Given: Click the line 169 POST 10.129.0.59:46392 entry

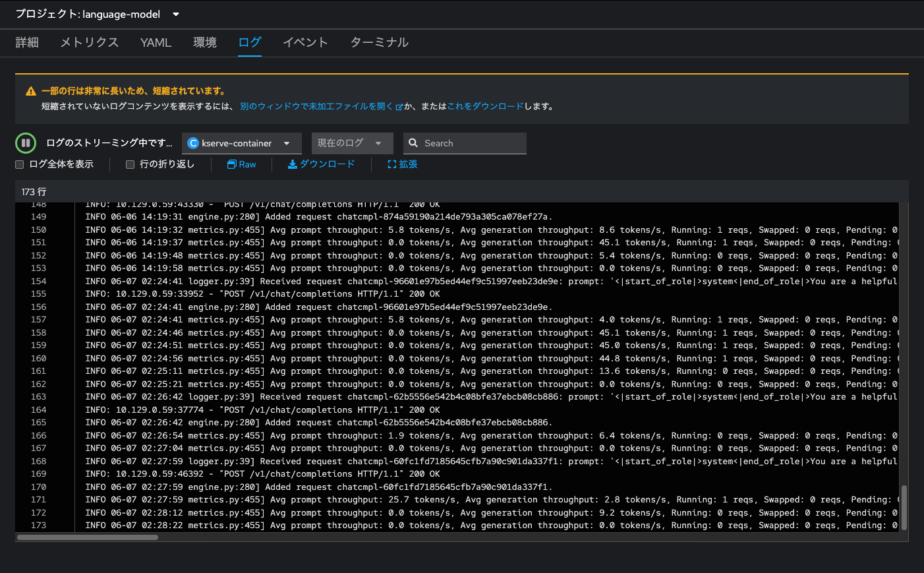Looking at the screenshot, I should coord(262,474).
